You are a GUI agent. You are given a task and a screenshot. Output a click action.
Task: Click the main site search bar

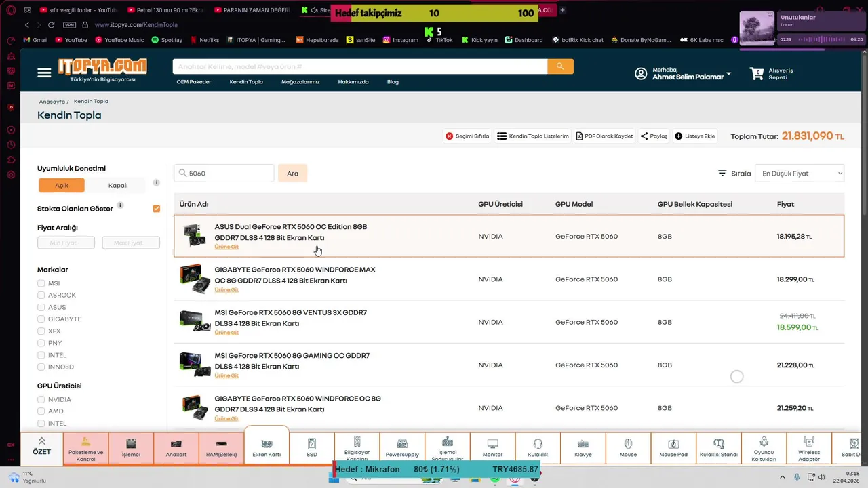pyautogui.click(x=360, y=66)
